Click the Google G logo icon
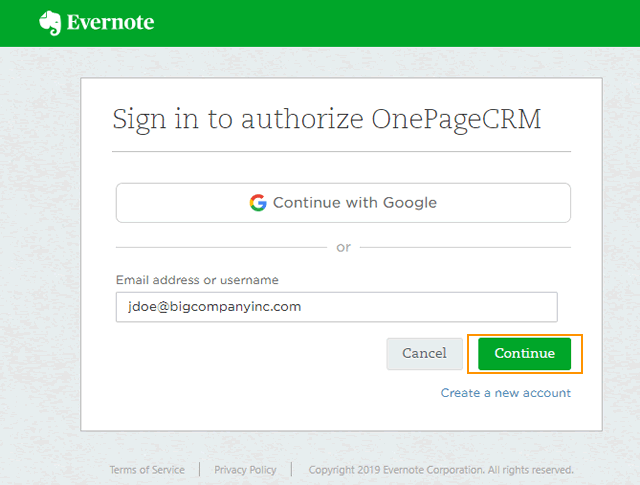 tap(258, 202)
